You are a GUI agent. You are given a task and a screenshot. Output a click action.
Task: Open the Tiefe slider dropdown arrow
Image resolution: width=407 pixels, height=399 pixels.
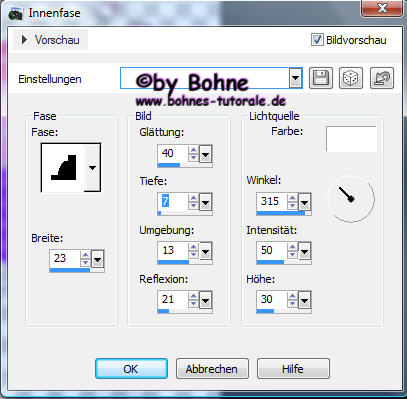(x=205, y=202)
